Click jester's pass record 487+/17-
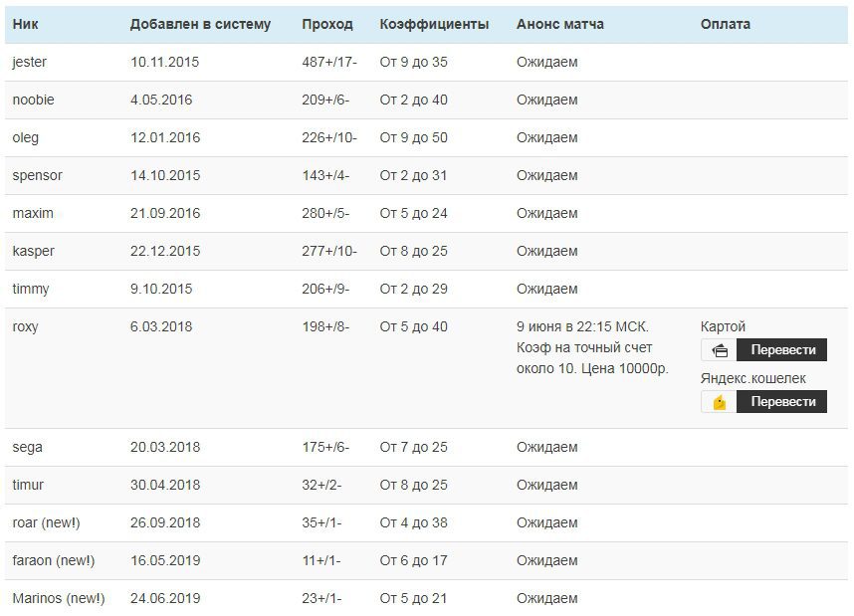 tap(329, 62)
